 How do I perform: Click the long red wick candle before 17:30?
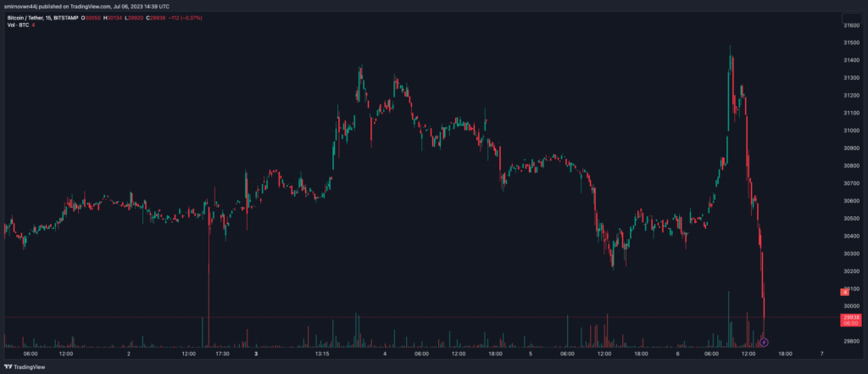point(207,280)
